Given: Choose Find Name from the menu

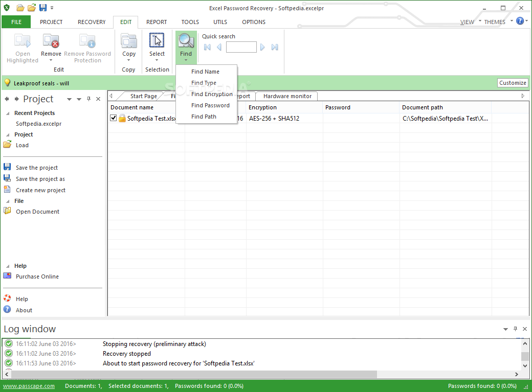Looking at the screenshot, I should point(206,72).
